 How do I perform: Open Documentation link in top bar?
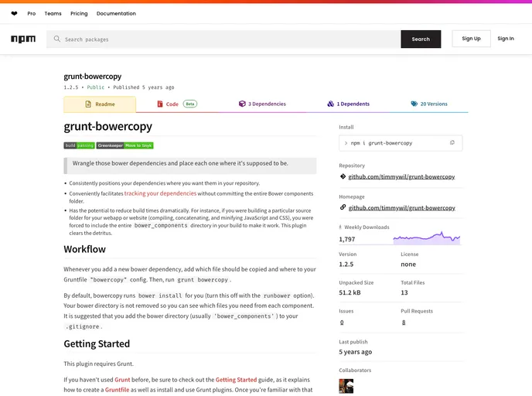[x=116, y=14]
